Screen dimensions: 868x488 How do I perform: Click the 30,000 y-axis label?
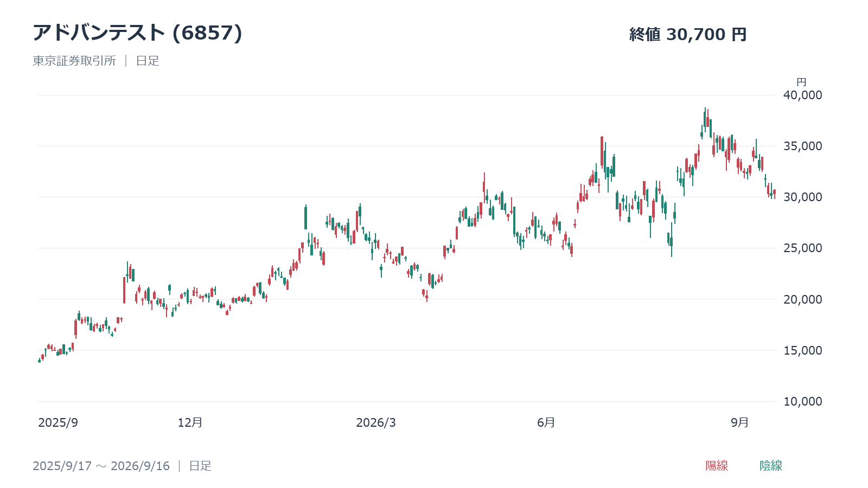point(802,197)
